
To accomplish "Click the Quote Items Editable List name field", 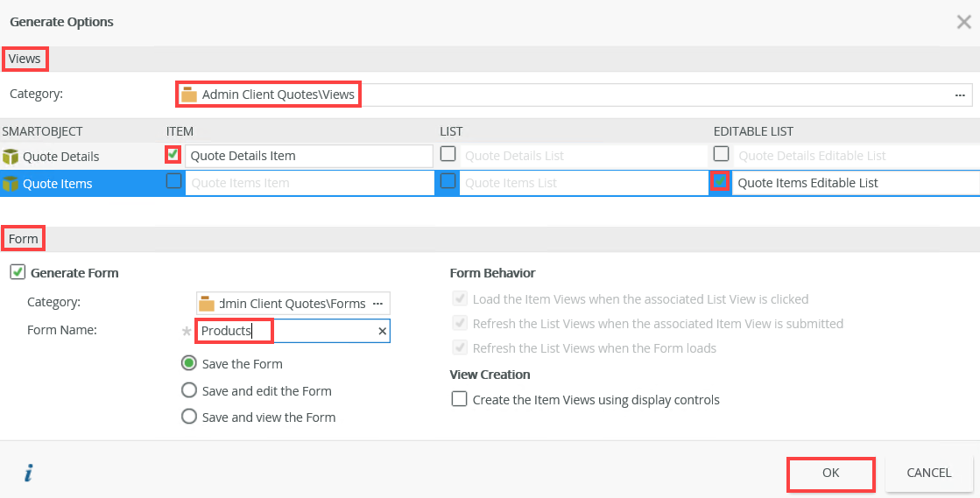I will tap(854, 183).
